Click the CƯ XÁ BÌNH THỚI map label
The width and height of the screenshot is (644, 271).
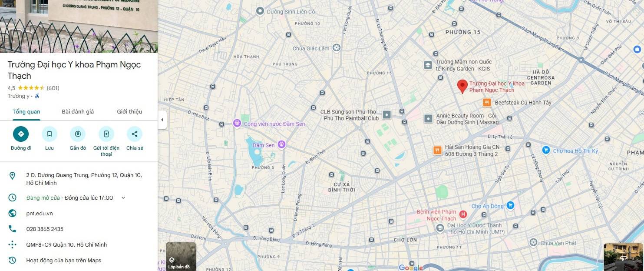(x=341, y=187)
